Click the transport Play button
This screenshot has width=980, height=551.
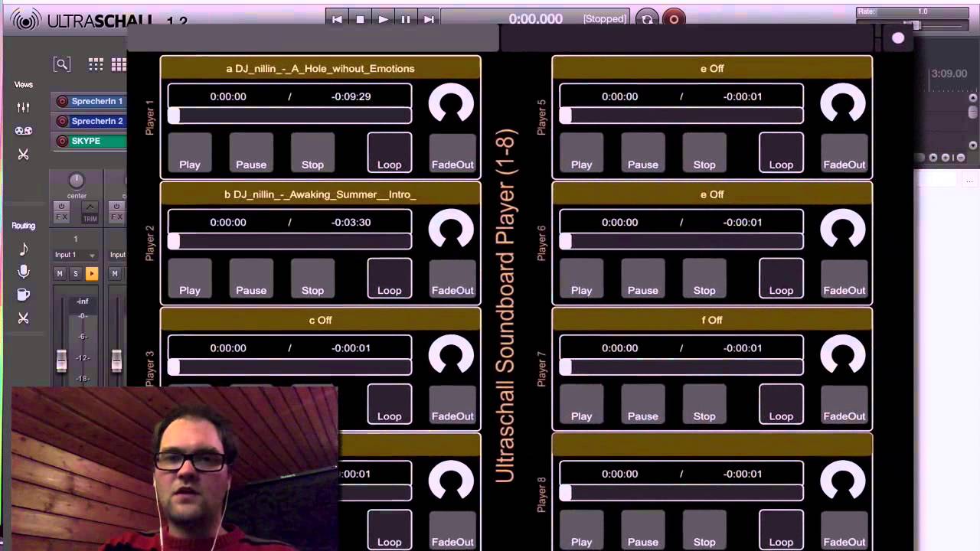click(383, 19)
